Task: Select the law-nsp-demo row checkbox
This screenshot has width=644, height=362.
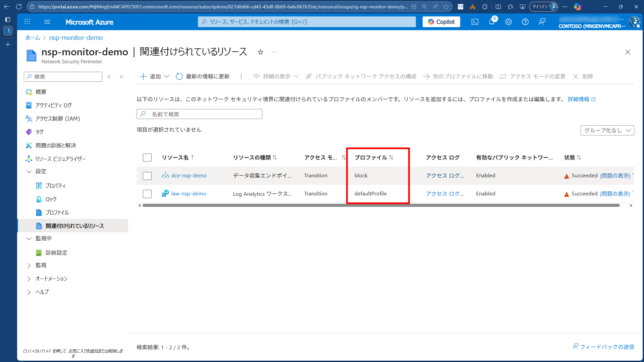Action: pos(147,194)
